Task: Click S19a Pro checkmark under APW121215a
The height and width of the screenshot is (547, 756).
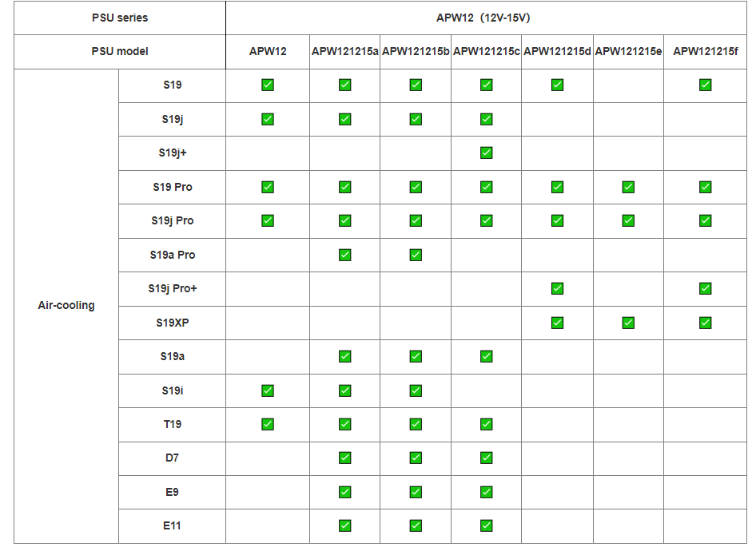Action: [x=344, y=255]
